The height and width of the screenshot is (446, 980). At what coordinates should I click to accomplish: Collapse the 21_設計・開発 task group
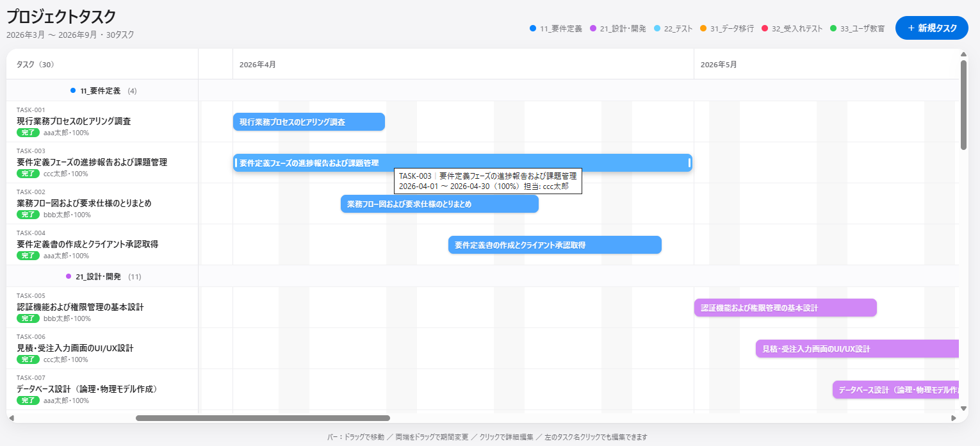click(x=102, y=276)
